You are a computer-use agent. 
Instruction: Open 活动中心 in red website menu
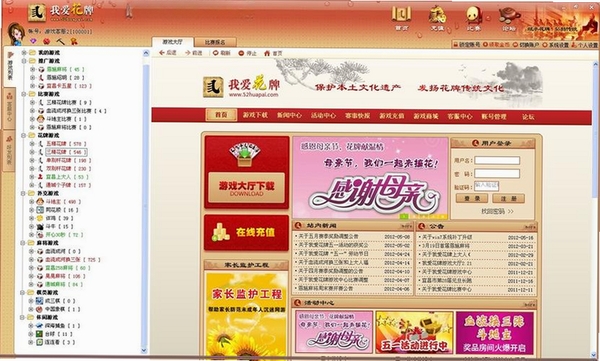323,116
